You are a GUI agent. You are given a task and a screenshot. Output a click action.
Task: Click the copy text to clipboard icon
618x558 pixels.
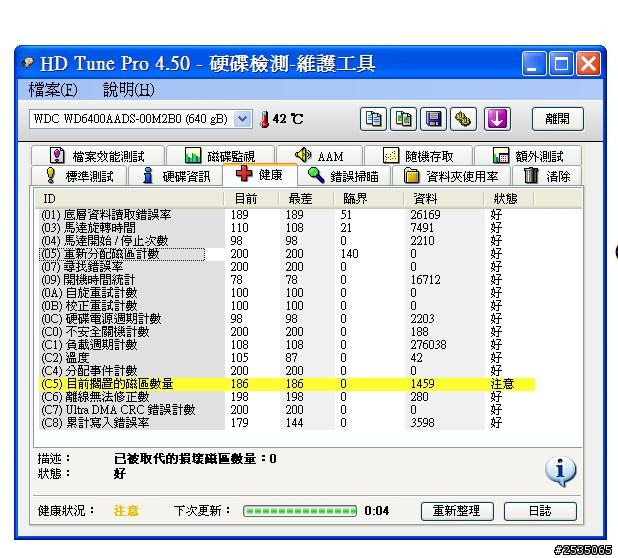(373, 119)
